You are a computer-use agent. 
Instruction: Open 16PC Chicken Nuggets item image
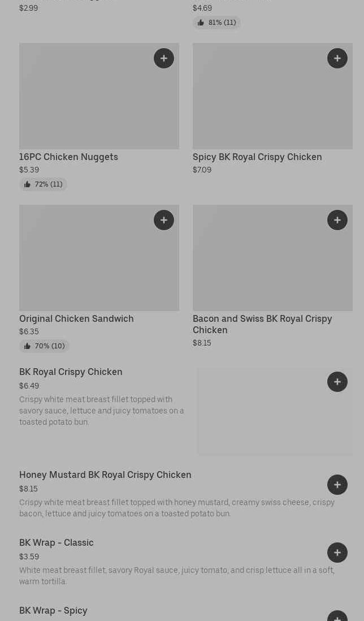pos(85,102)
